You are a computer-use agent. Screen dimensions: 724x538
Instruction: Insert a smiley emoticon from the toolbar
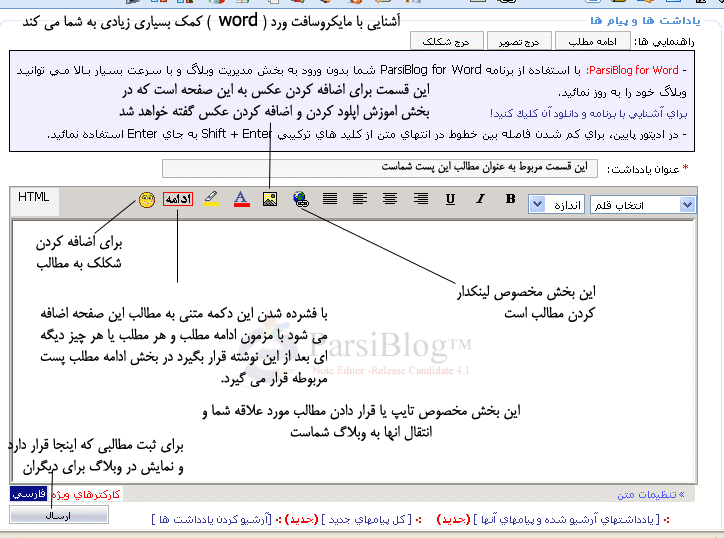pyautogui.click(x=147, y=200)
